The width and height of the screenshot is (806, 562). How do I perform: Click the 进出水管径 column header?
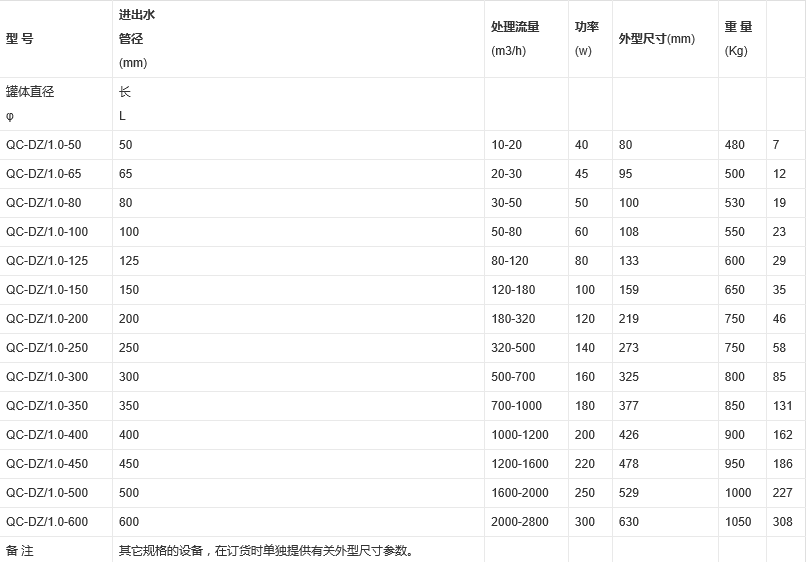136,39
